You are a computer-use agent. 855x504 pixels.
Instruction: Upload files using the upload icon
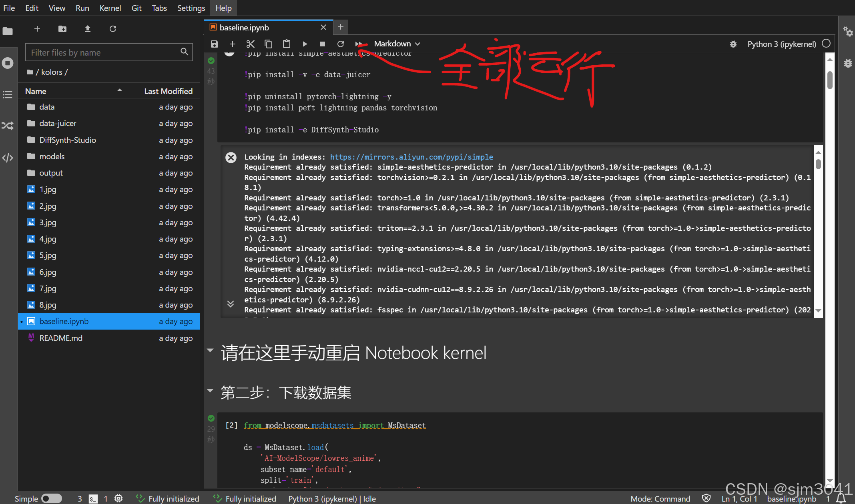pos(88,29)
